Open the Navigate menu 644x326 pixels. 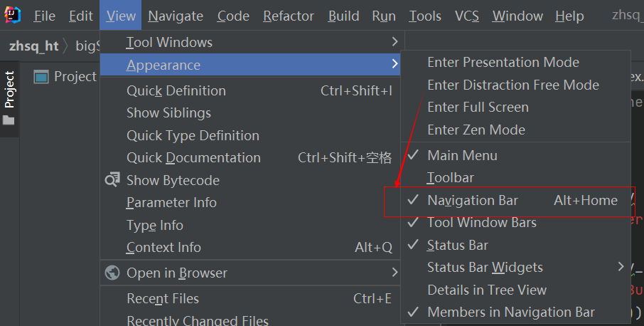[x=176, y=16]
